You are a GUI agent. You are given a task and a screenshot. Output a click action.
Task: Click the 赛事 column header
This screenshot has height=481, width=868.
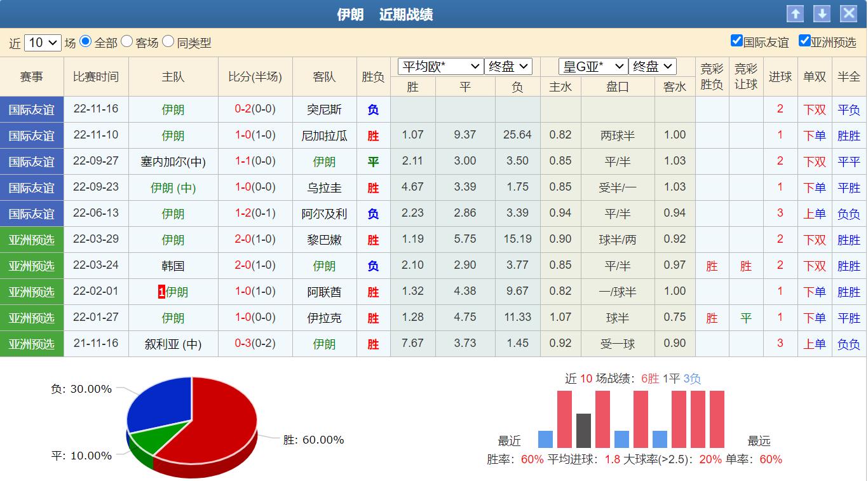tap(32, 77)
